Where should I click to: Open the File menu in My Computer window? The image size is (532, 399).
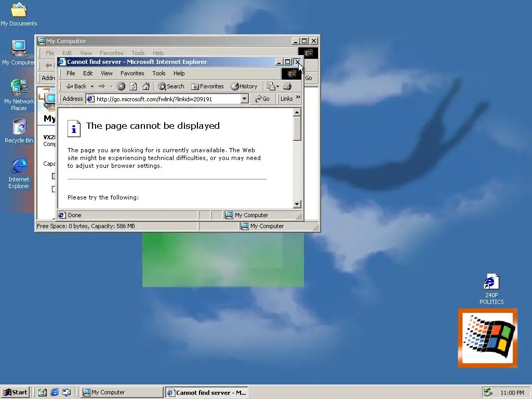(50, 53)
